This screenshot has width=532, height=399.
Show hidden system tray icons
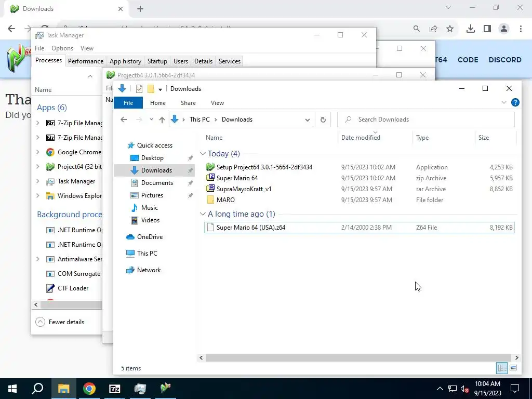coord(440,389)
